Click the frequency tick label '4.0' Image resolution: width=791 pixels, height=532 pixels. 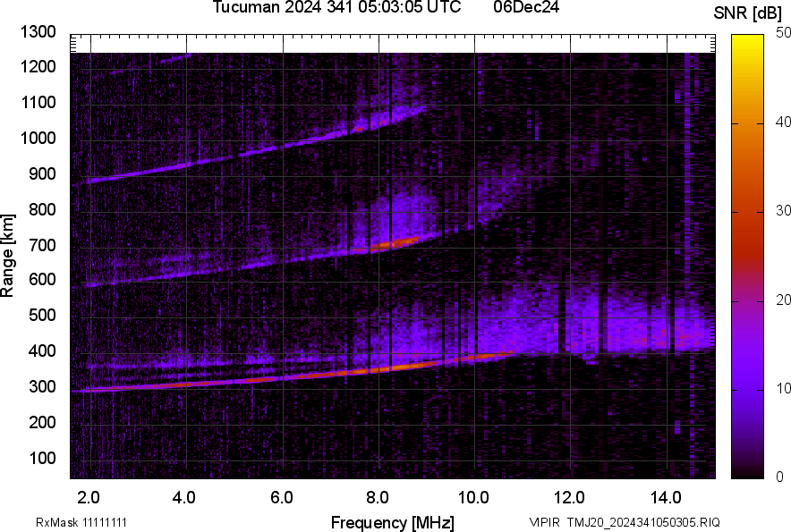[x=184, y=498]
